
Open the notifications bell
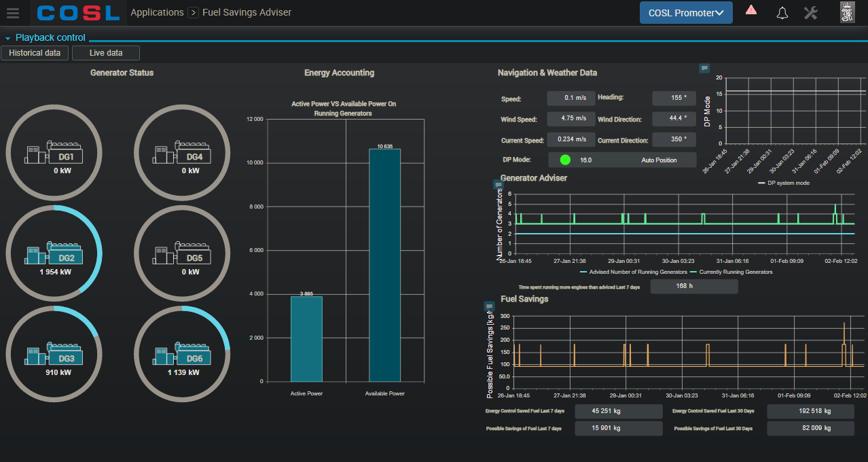coord(782,13)
